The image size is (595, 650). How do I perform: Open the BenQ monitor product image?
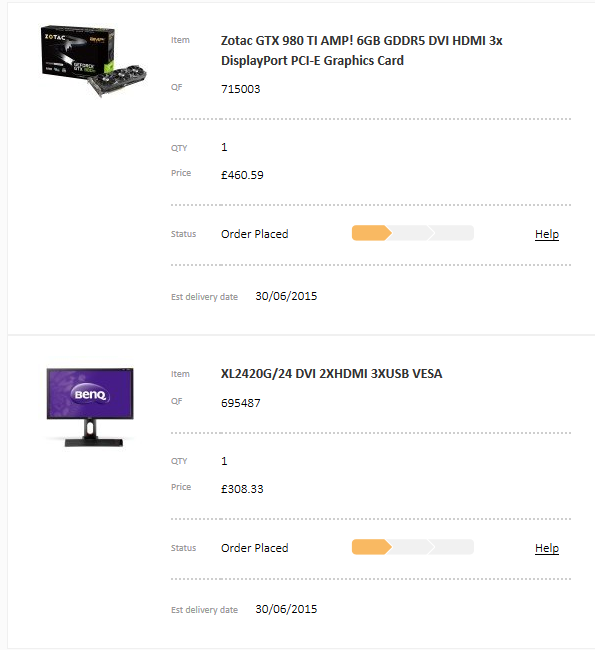click(90, 407)
